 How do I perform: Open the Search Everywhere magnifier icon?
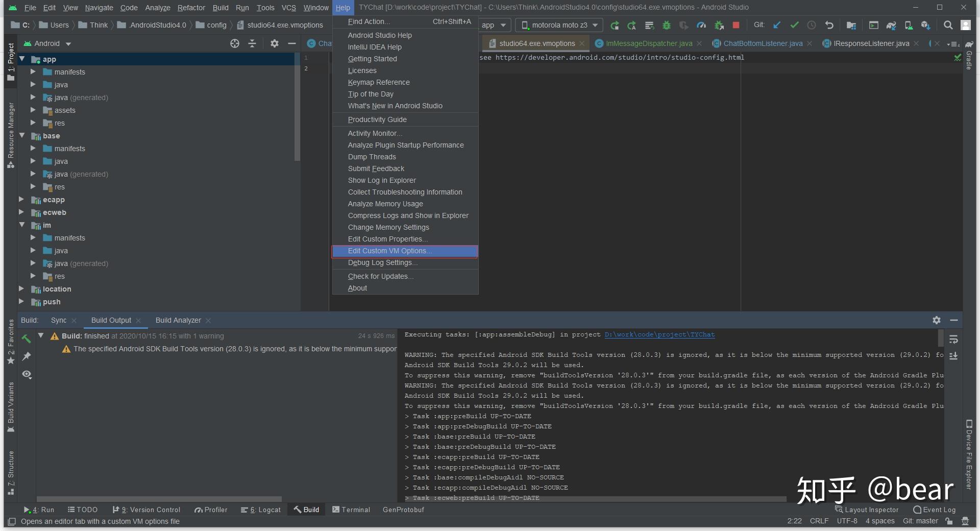click(948, 25)
